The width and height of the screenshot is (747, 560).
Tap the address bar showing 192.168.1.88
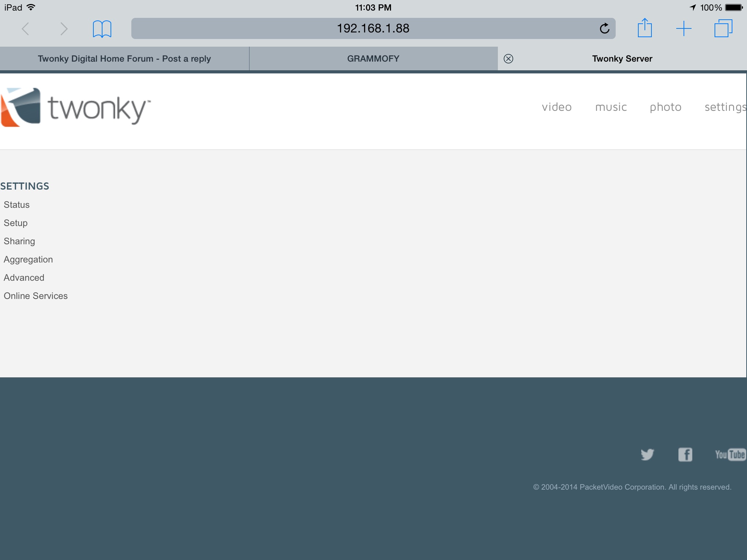coord(373,28)
